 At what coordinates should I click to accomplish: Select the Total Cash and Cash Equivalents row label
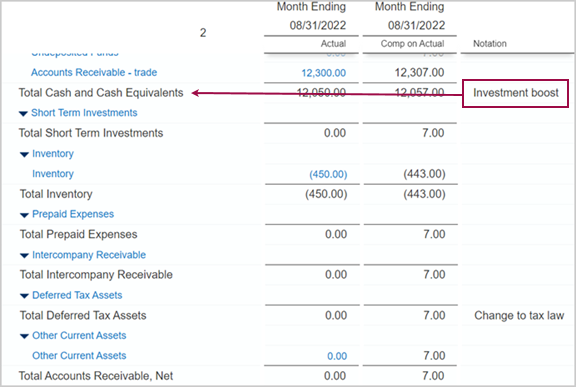pos(101,93)
